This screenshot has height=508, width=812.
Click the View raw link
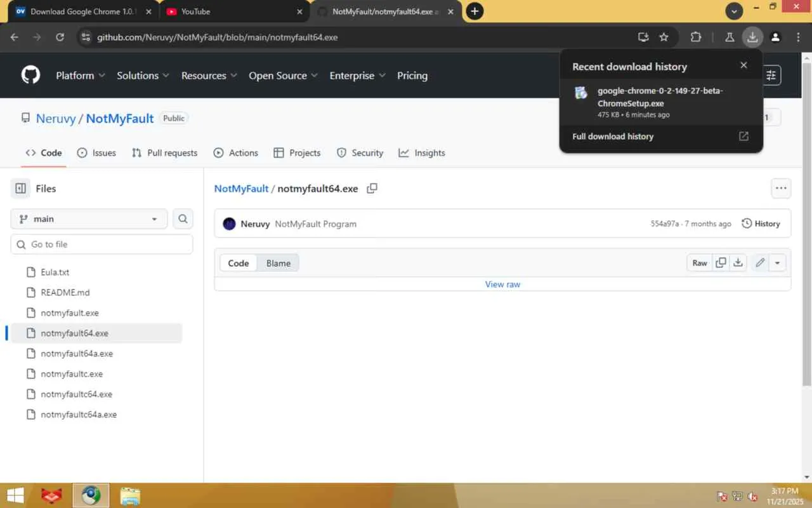coord(502,284)
